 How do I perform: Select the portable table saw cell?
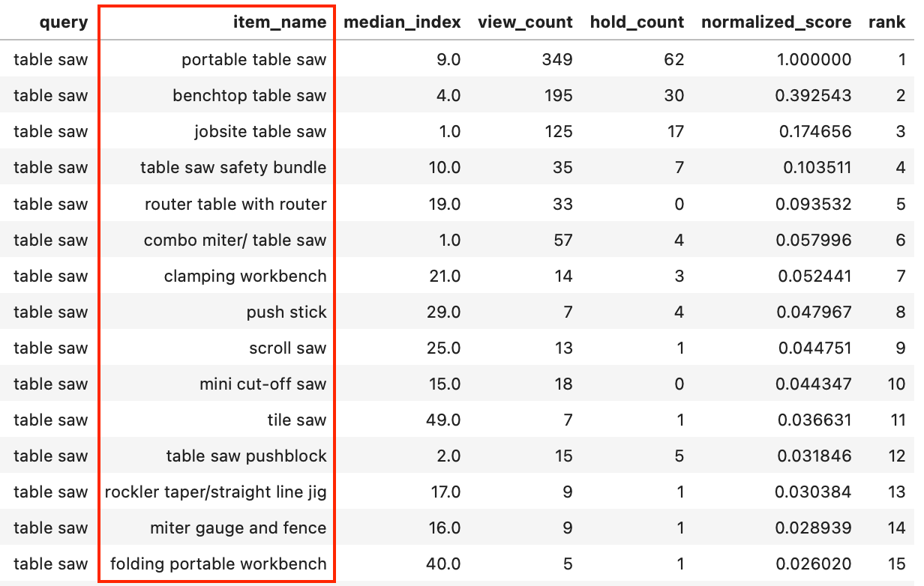pos(253,60)
